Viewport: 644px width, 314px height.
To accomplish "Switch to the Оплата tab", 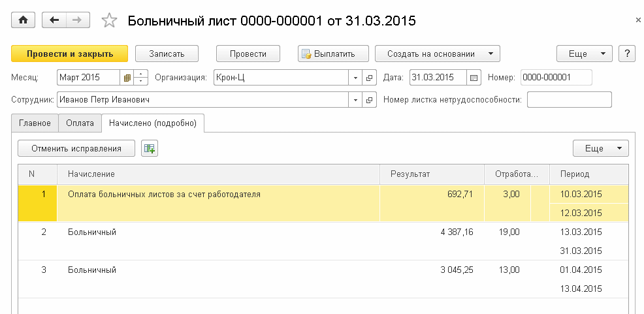I will tap(80, 123).
